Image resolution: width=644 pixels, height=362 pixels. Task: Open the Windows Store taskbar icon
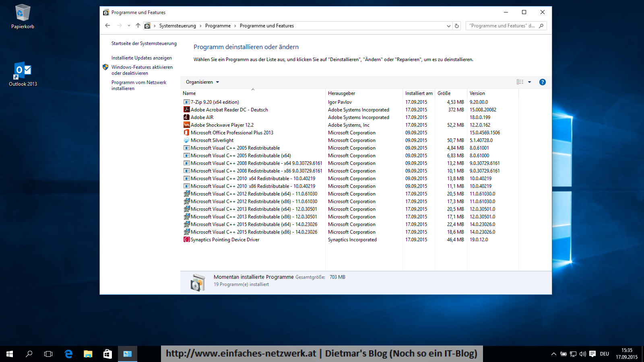(107, 354)
